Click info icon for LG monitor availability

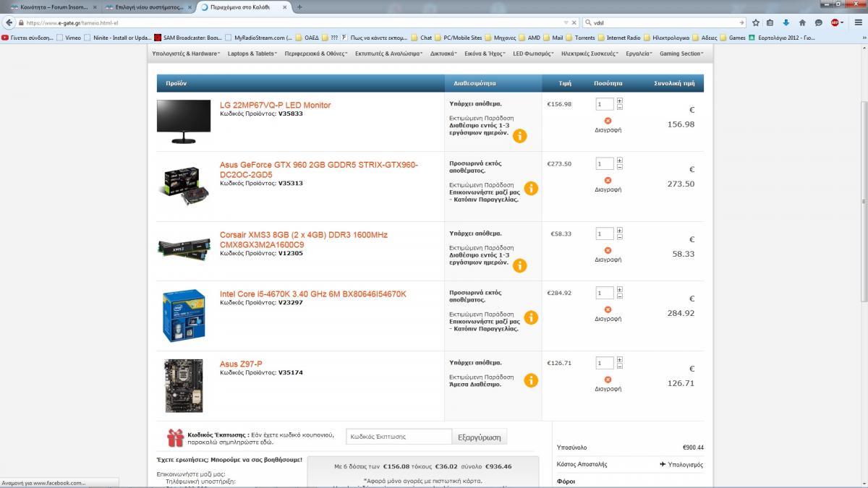pyautogui.click(x=519, y=136)
